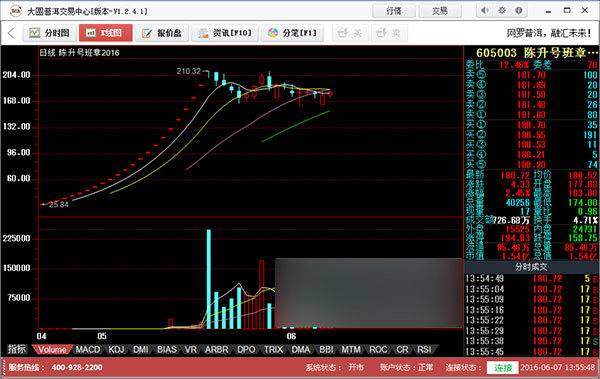
Task: Open the 报价盘 quote board
Action: [162, 33]
